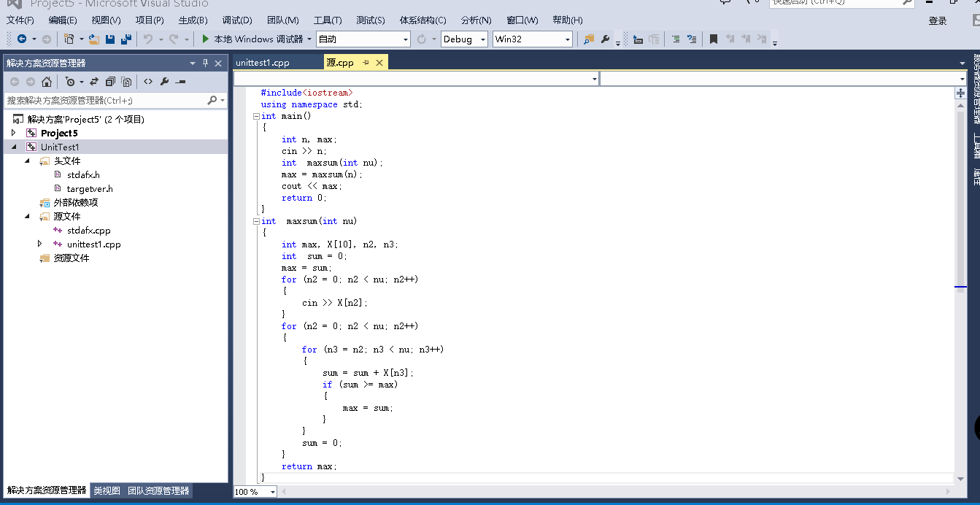Viewport: 980px width, 505px height.
Task: Select stdafx.h in Solution Explorer
Action: [83, 174]
